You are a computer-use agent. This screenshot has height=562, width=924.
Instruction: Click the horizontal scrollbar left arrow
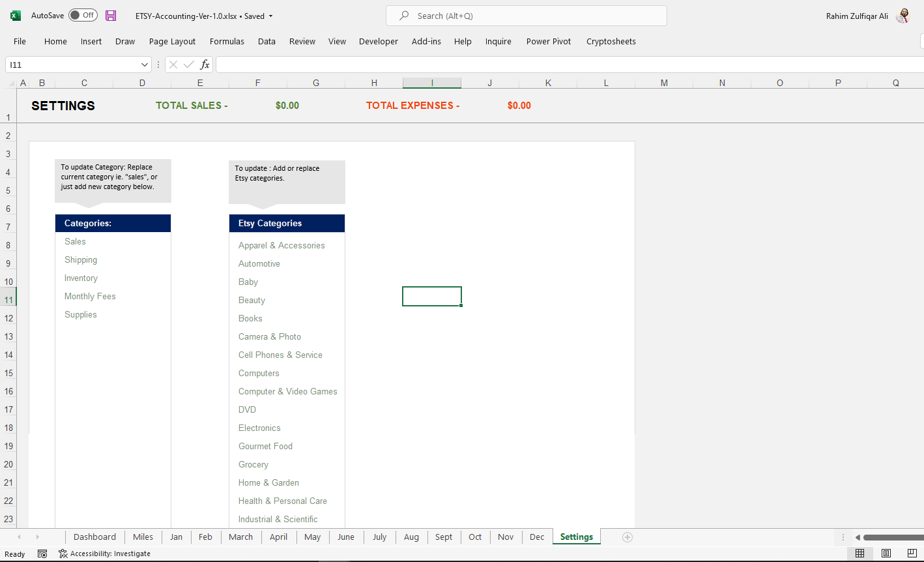click(858, 537)
